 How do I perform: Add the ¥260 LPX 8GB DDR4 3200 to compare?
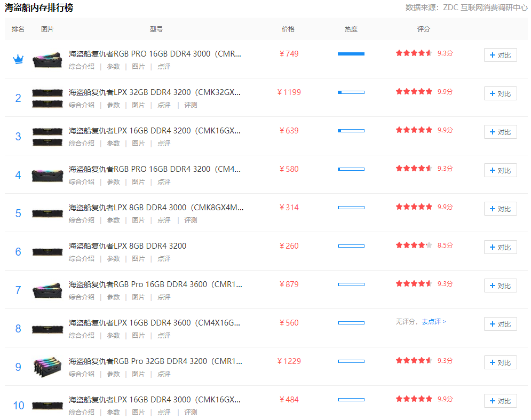[500, 247]
